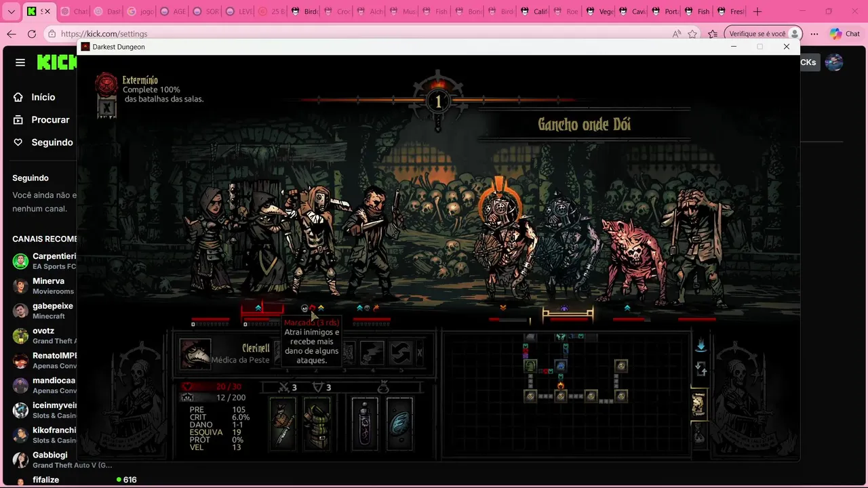
Task: Click 'Verifique se é você' profile button
Action: pos(763,34)
